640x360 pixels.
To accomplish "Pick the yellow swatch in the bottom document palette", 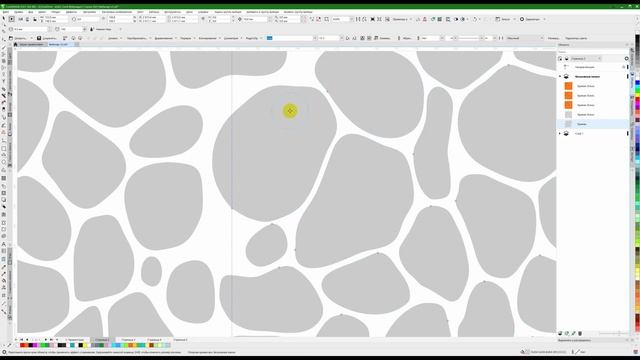I will click(85, 345).
